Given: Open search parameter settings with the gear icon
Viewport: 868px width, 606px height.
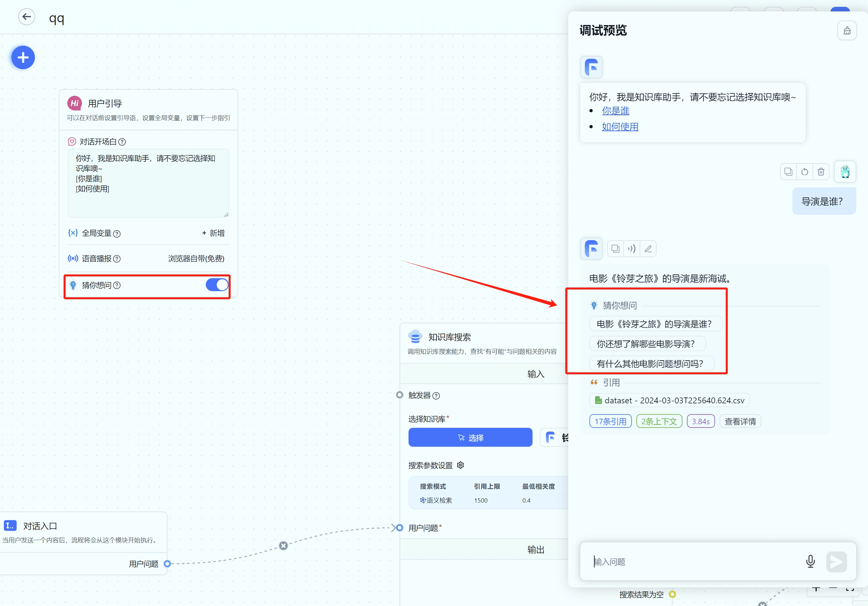Looking at the screenshot, I should click(461, 465).
